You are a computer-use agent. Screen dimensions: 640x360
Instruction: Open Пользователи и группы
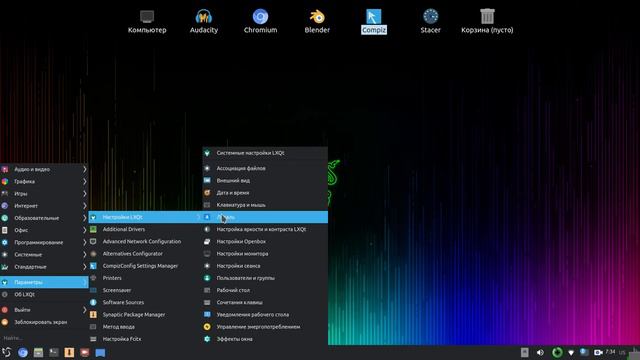(x=265, y=278)
